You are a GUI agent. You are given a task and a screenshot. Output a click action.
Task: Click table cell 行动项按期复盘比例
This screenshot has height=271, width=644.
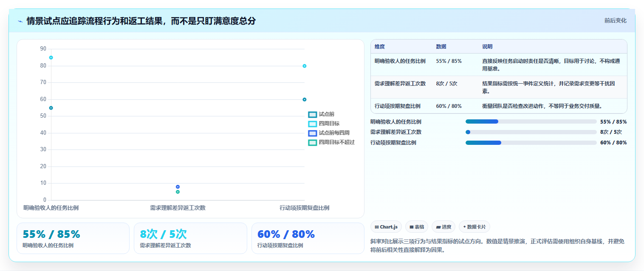pyautogui.click(x=397, y=106)
